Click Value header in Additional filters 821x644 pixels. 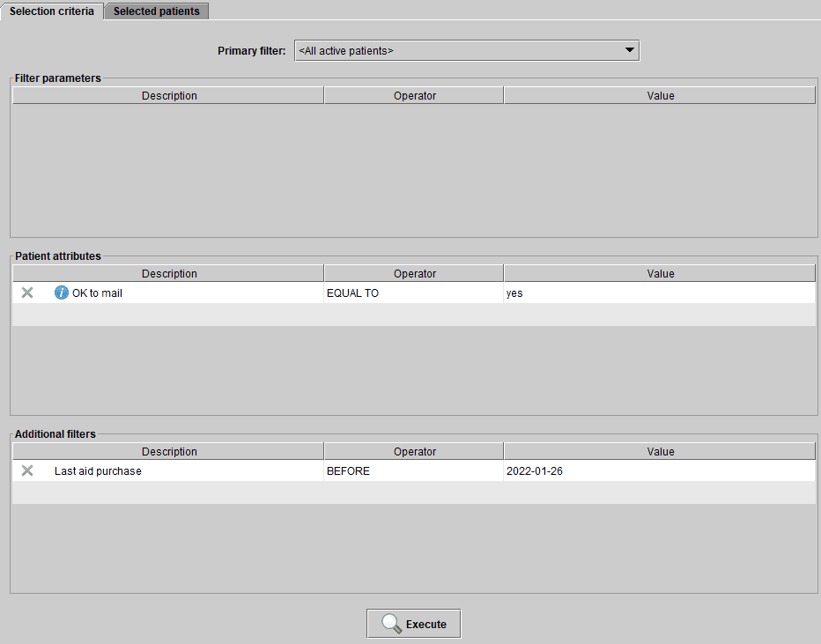point(660,452)
